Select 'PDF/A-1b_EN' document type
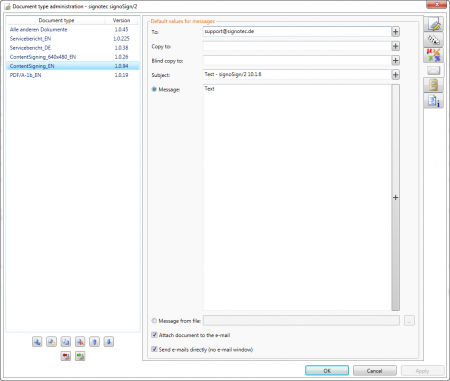 coord(73,75)
